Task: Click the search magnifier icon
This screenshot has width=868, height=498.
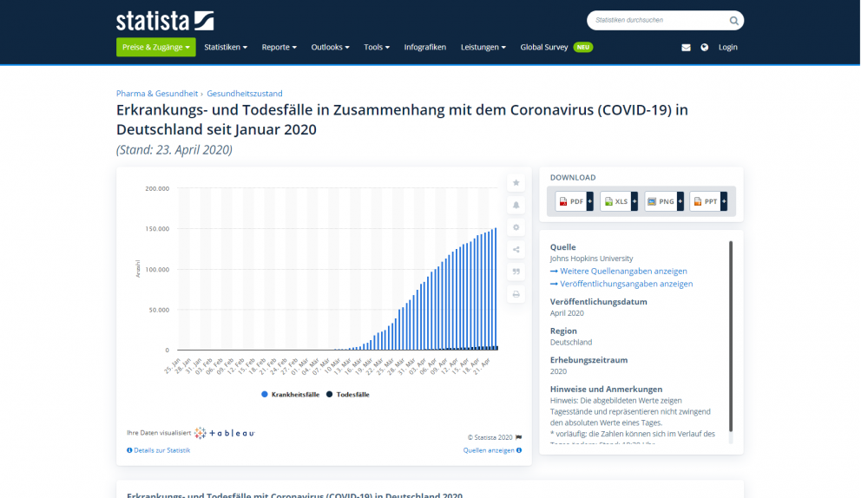Action: click(x=733, y=20)
